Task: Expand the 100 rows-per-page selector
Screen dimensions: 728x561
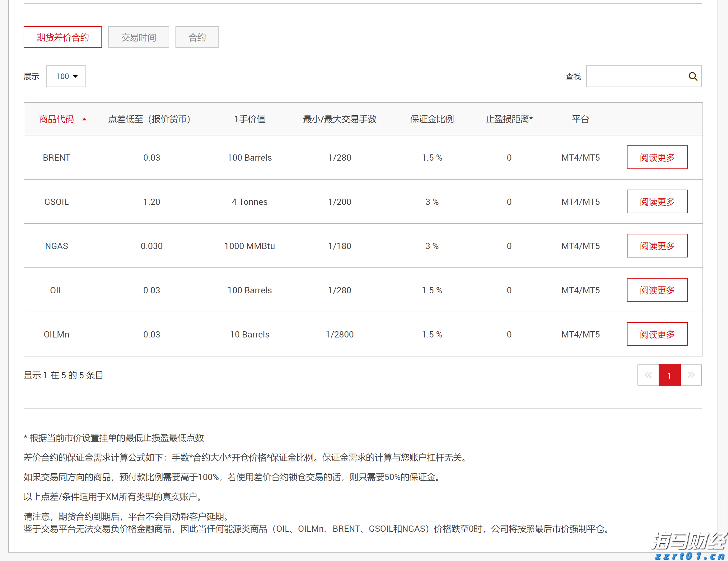Action: pos(66,76)
